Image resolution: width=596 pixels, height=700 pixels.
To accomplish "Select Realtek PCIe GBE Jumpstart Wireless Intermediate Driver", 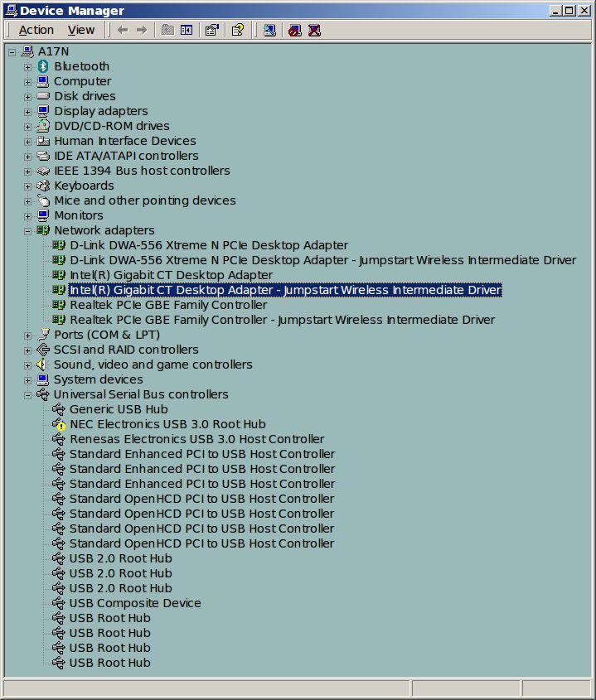I will [283, 320].
